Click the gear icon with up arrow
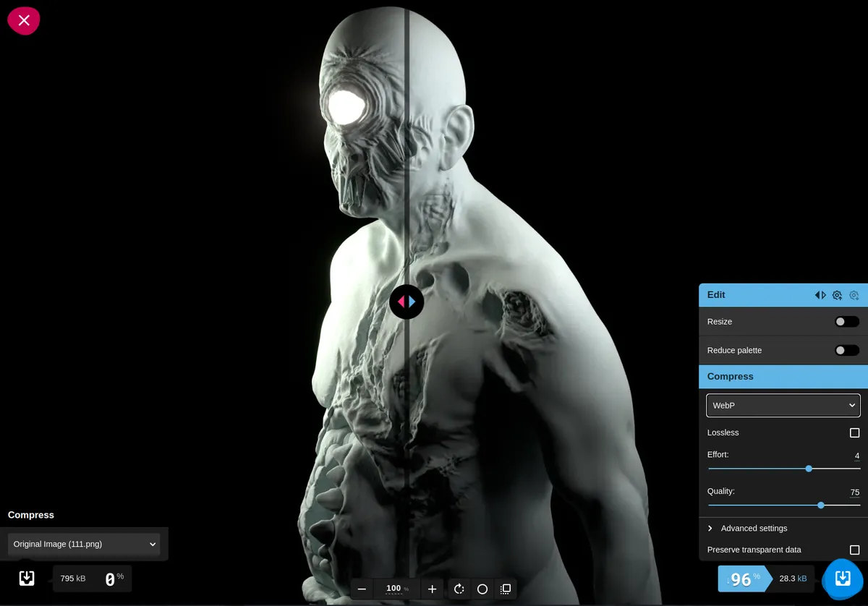The height and width of the screenshot is (606, 868). pos(837,295)
